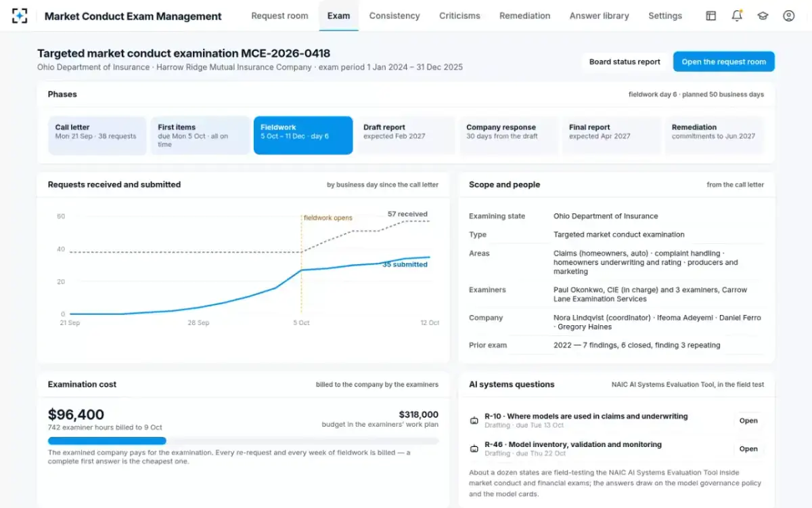Click the R-10 AI question robot icon
Image resolution: width=812 pixels, height=508 pixels.
tap(474, 421)
